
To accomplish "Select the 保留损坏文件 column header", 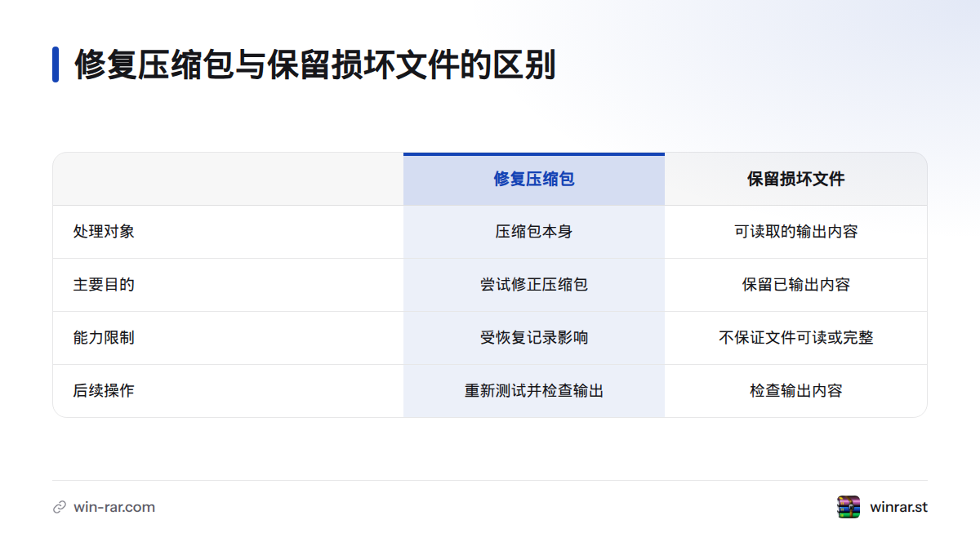I will click(x=796, y=179).
